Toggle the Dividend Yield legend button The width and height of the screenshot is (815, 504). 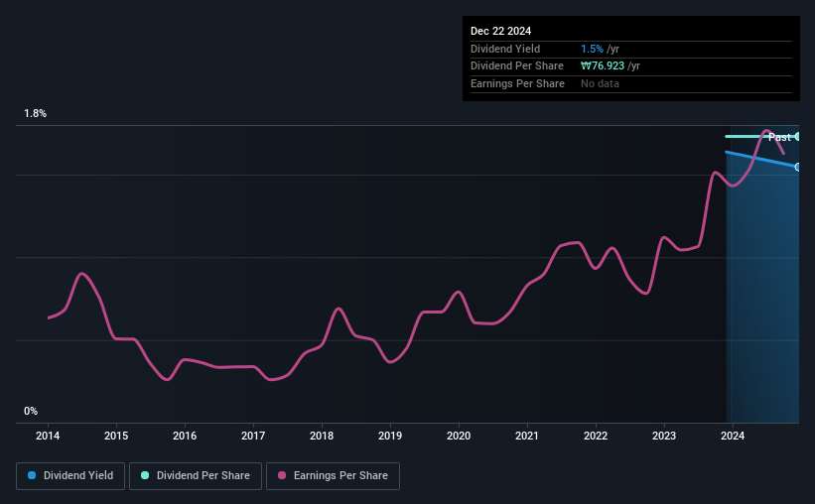coord(70,476)
